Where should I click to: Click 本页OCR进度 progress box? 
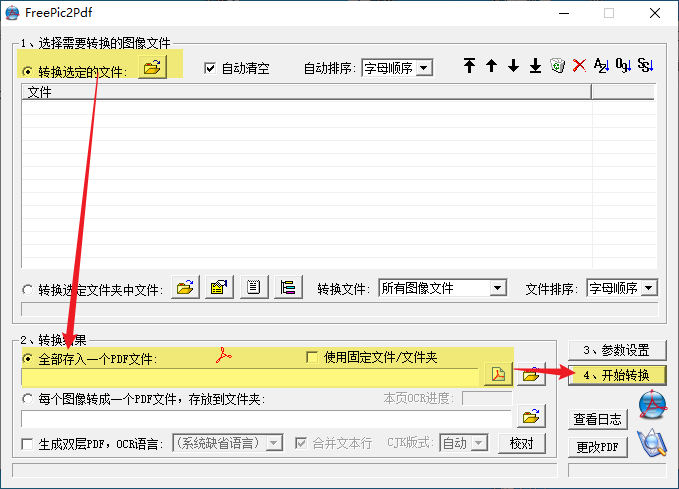coord(487,398)
